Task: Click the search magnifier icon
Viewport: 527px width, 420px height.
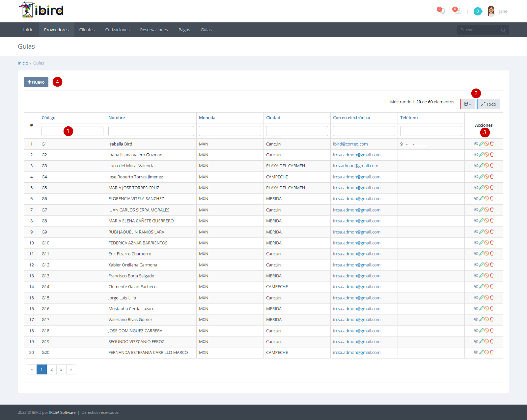Action: click(503, 30)
